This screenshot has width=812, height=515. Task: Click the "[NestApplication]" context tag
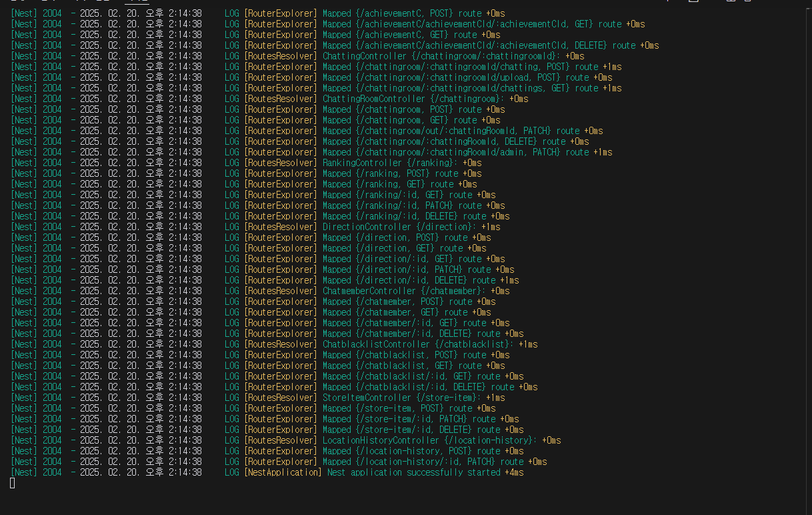[x=283, y=472]
